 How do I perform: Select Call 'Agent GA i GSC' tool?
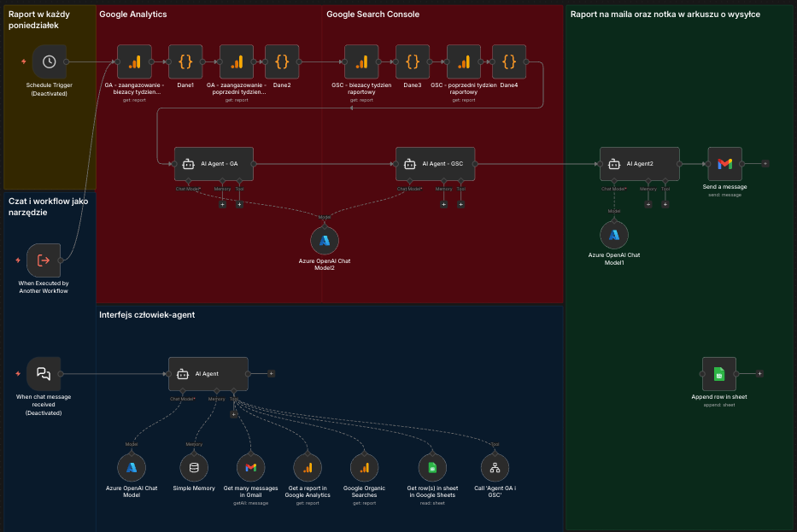[x=495, y=467]
